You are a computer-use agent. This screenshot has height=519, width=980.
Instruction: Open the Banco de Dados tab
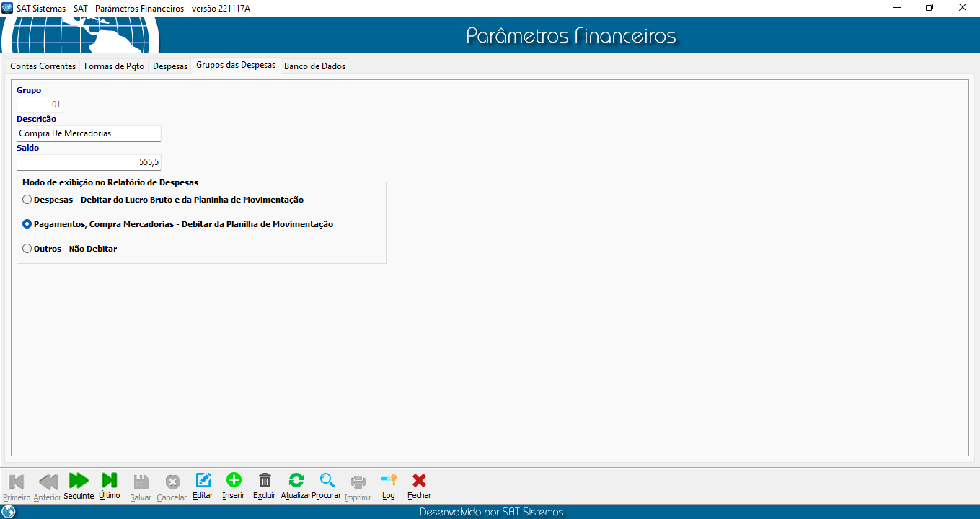314,66
